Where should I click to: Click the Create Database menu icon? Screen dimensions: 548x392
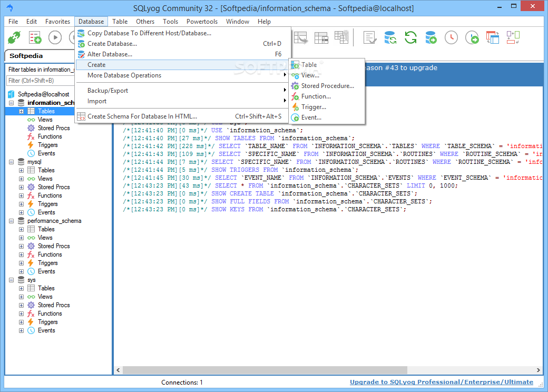coord(81,44)
